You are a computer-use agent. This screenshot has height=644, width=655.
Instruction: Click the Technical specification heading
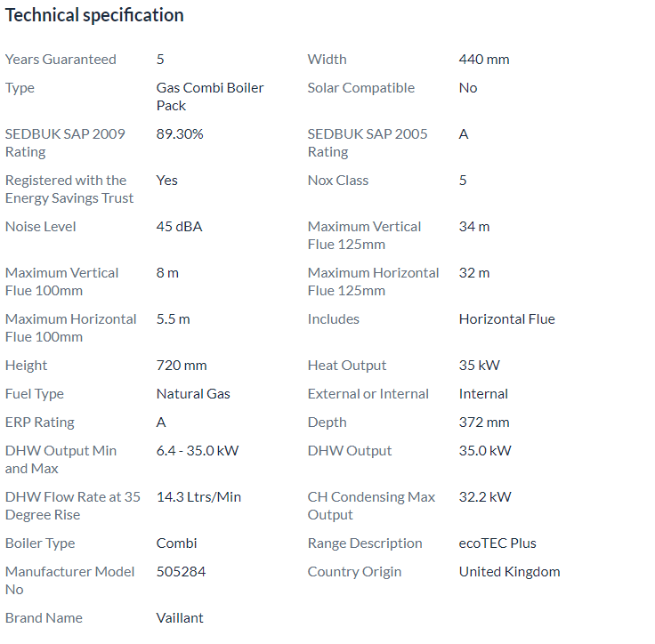coord(94,15)
